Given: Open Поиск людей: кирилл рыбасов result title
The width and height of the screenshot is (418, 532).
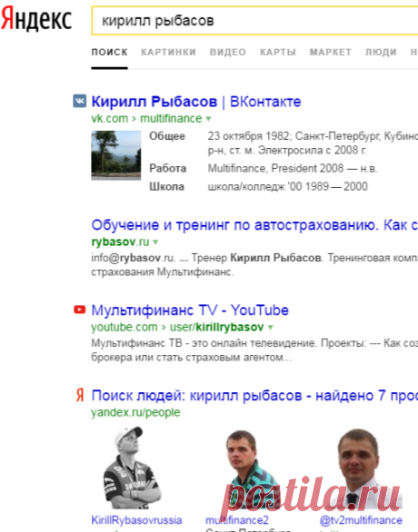Looking at the screenshot, I should (254, 396).
